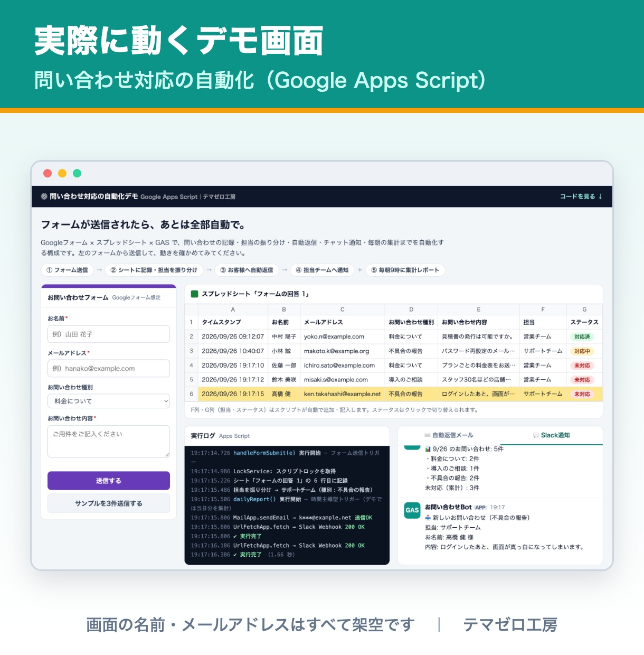Screen dimensions: 644x655
Task: Select step ③ お客様へ自動返信
Action: coord(247,270)
